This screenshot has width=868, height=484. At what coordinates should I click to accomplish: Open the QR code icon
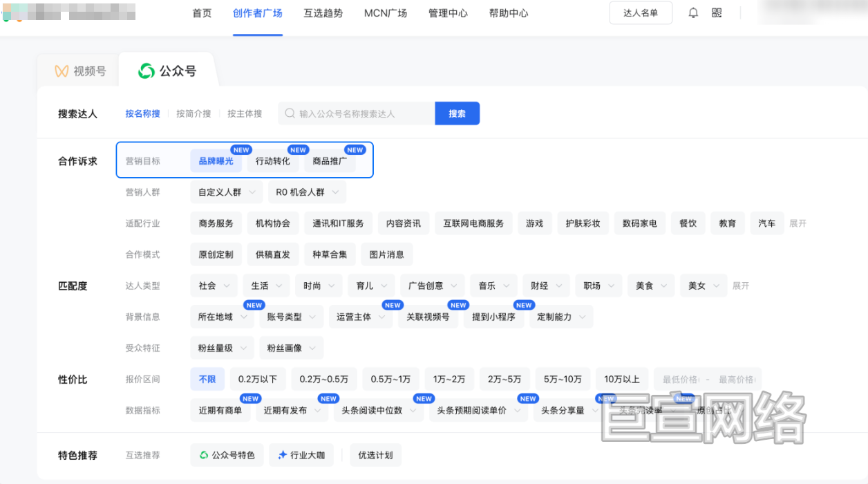pos(717,13)
